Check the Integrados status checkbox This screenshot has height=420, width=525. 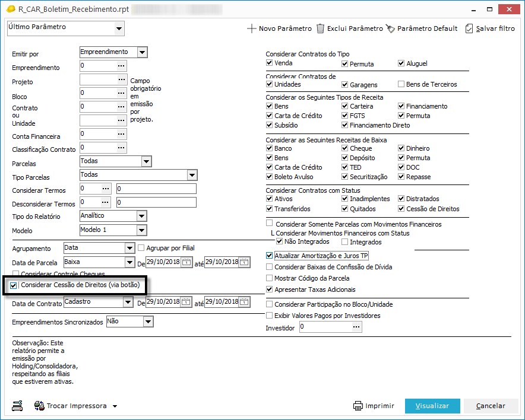(344, 242)
